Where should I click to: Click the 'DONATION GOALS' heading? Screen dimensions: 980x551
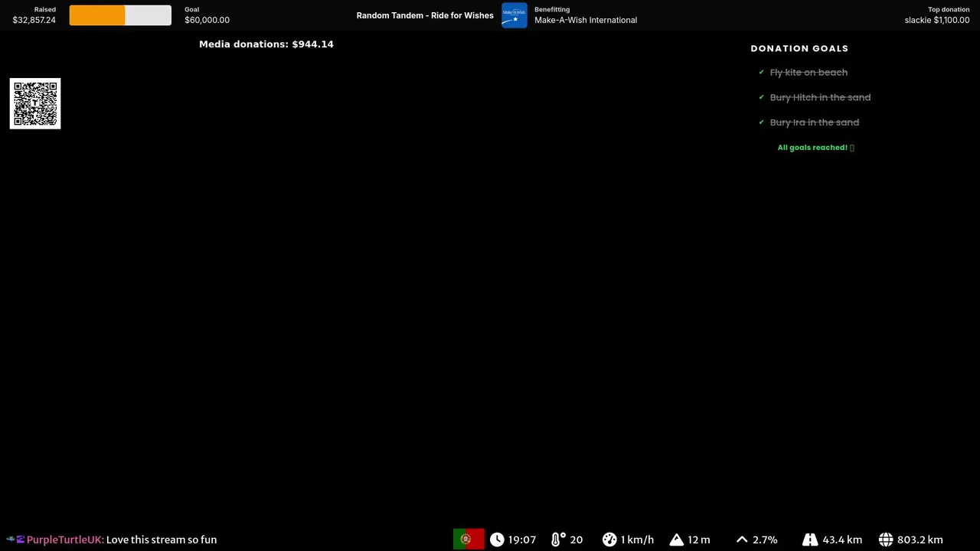point(799,48)
